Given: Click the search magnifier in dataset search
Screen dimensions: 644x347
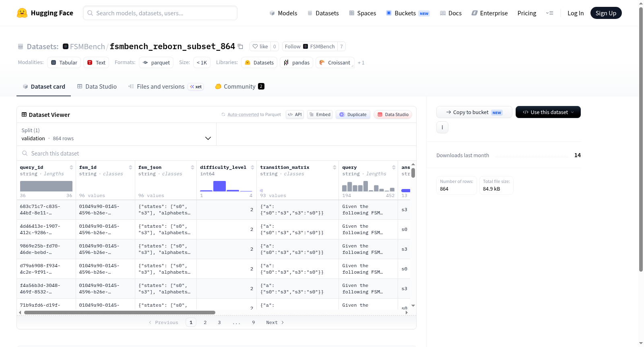Looking at the screenshot, I should tap(25, 154).
